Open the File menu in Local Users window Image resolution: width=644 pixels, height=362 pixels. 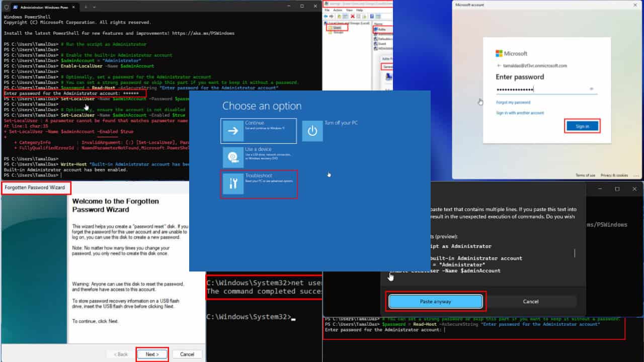(x=327, y=11)
